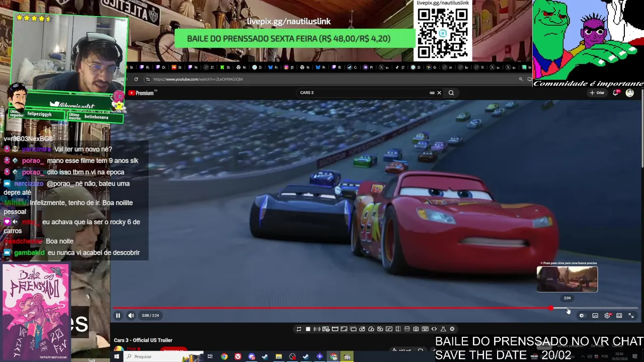Click the film clapperboard icon in extension toolbar
The height and width of the screenshot is (362, 644).
click(335, 329)
